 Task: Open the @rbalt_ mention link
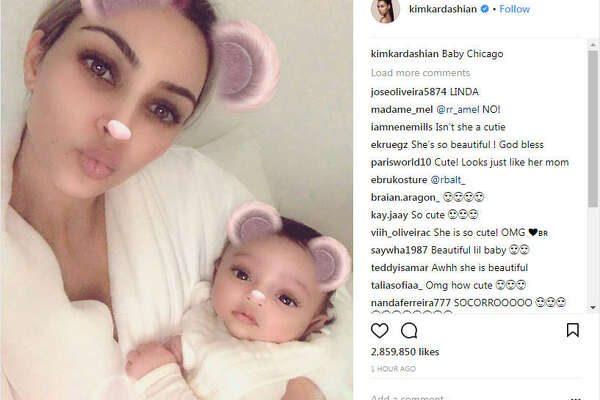coord(448,180)
